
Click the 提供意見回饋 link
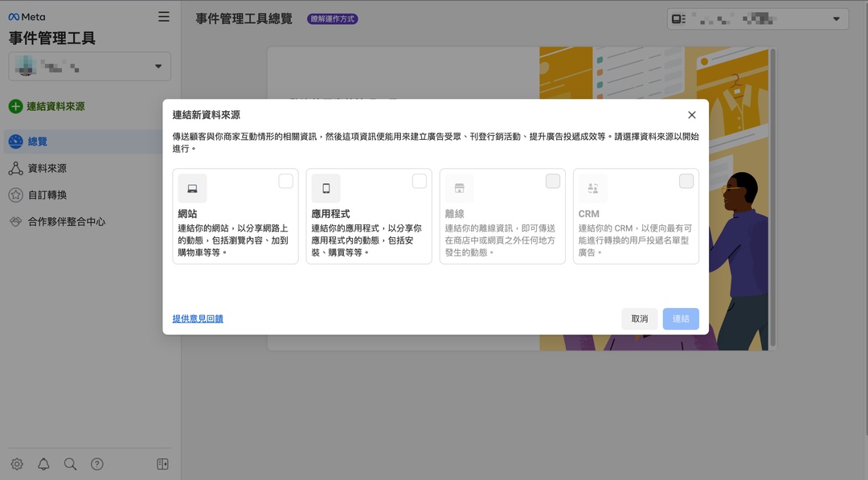[x=198, y=318]
